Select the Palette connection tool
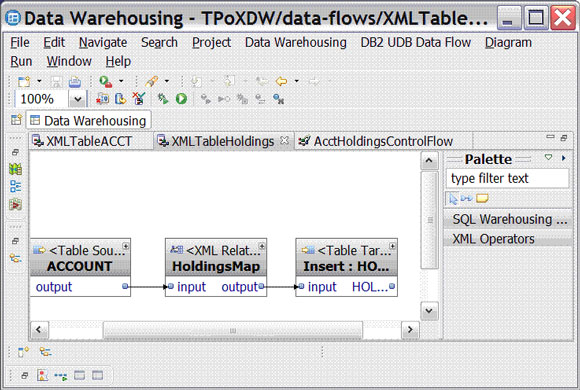 point(466,199)
